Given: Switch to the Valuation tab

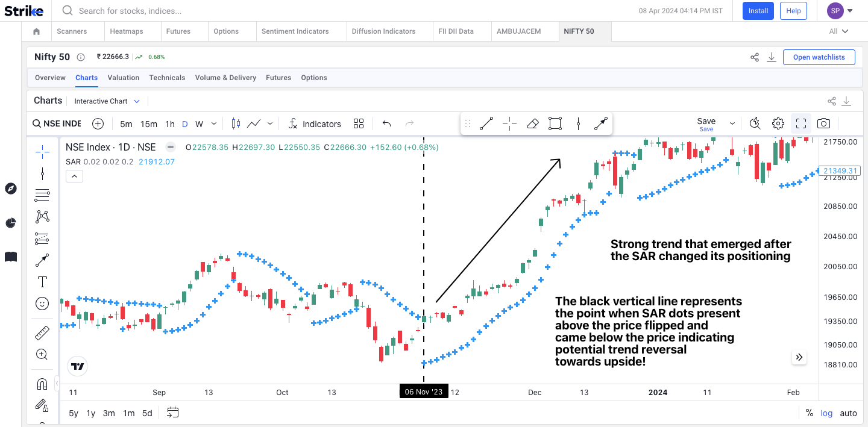Looking at the screenshot, I should pos(124,78).
